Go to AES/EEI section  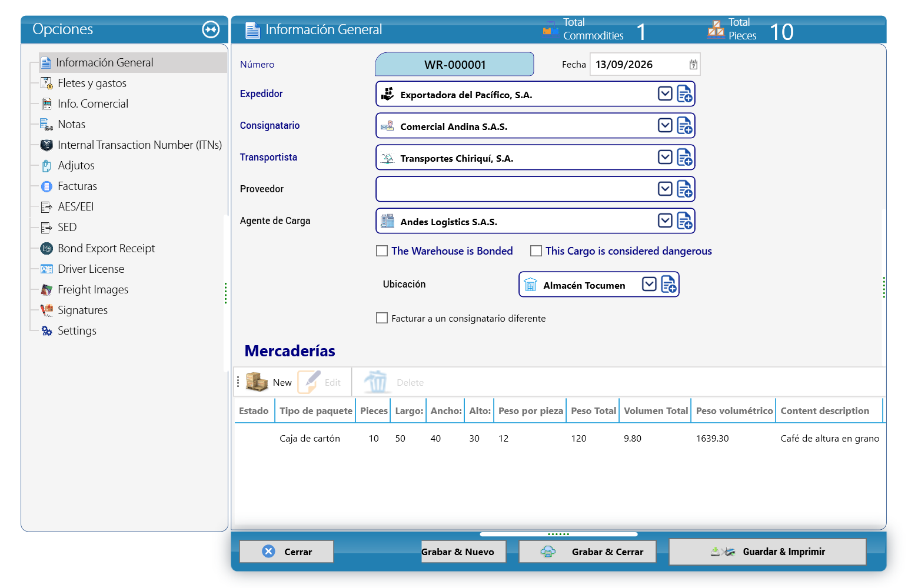(x=66, y=207)
